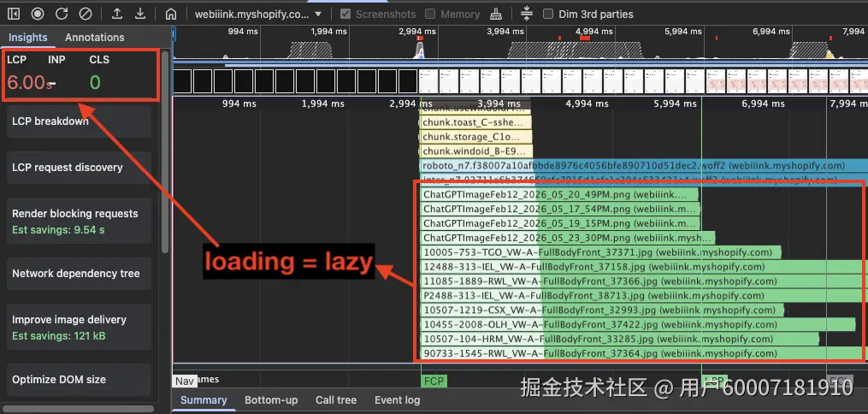Expand the Network dependency tree insight
This screenshot has height=414, width=868.
click(79, 274)
